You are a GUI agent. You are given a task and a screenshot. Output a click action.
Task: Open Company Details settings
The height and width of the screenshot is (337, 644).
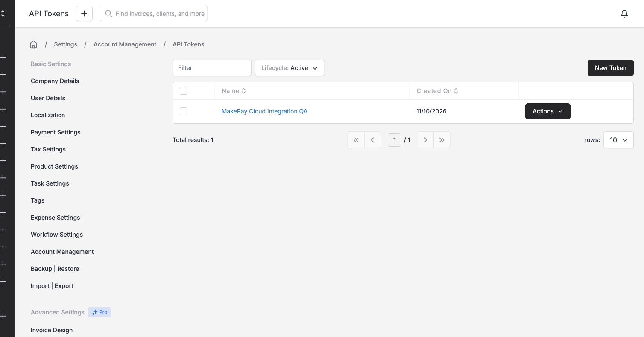tap(55, 81)
